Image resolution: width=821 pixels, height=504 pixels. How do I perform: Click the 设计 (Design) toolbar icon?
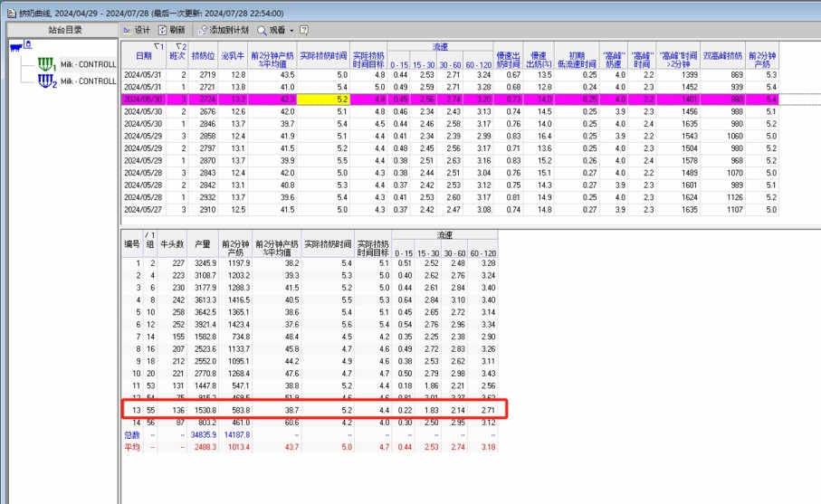click(x=128, y=30)
